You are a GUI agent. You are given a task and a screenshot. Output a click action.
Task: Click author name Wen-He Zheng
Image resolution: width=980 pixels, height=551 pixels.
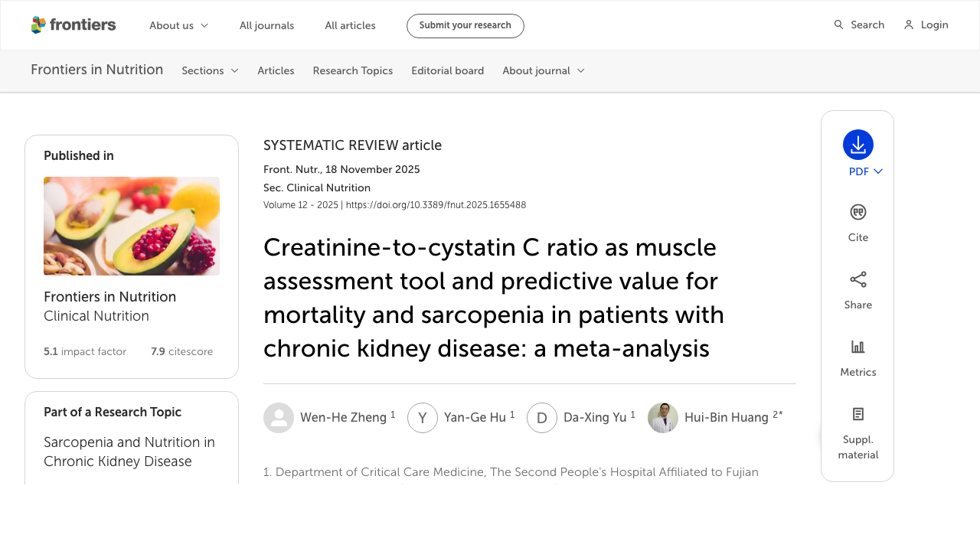pos(344,417)
